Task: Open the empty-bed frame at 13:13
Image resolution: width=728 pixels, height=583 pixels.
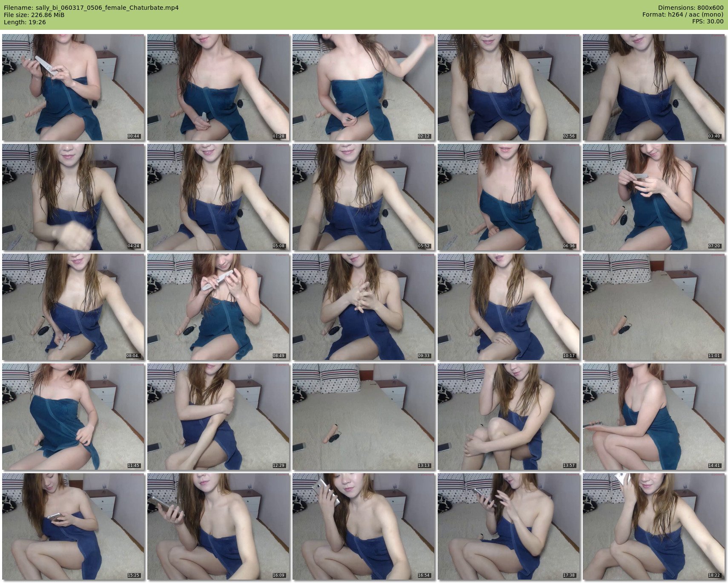Action: click(364, 417)
